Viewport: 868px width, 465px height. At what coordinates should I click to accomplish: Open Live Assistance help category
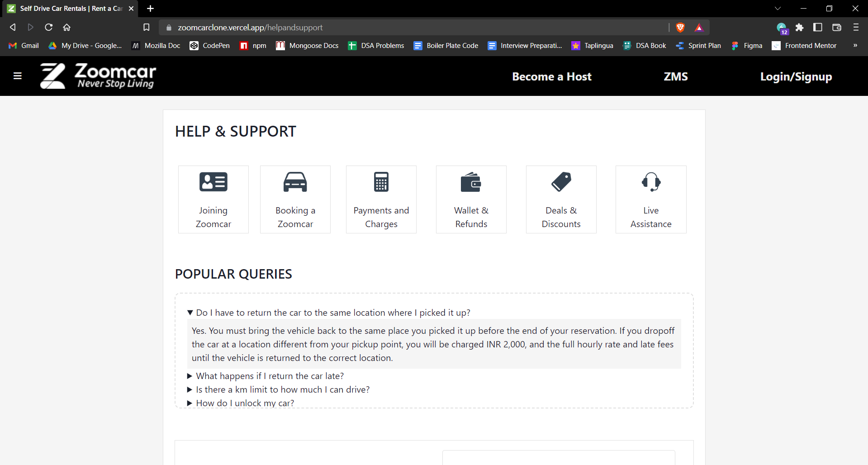tap(651, 199)
